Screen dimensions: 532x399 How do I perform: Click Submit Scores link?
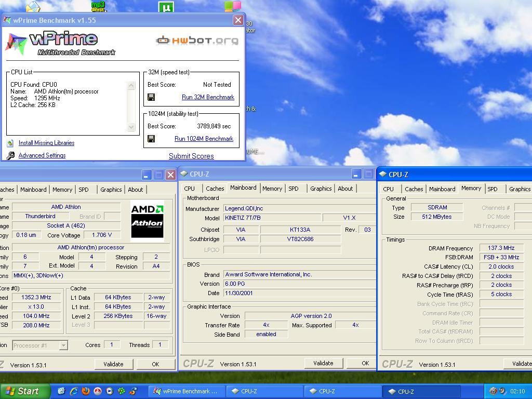[191, 156]
